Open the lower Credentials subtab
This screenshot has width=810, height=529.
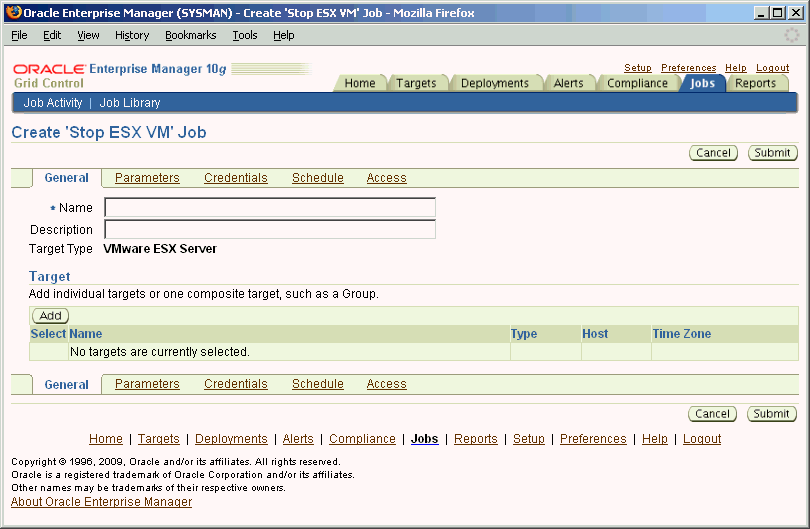coord(236,384)
